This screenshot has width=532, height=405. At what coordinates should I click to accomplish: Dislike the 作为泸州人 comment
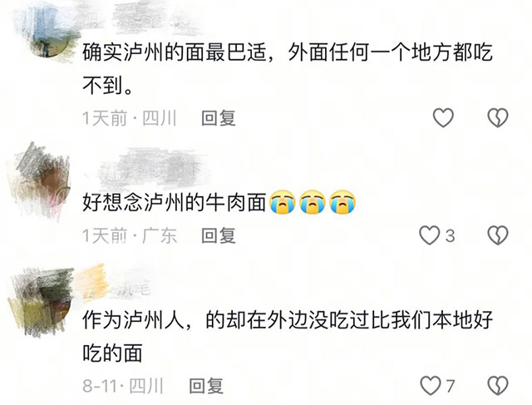point(498,386)
